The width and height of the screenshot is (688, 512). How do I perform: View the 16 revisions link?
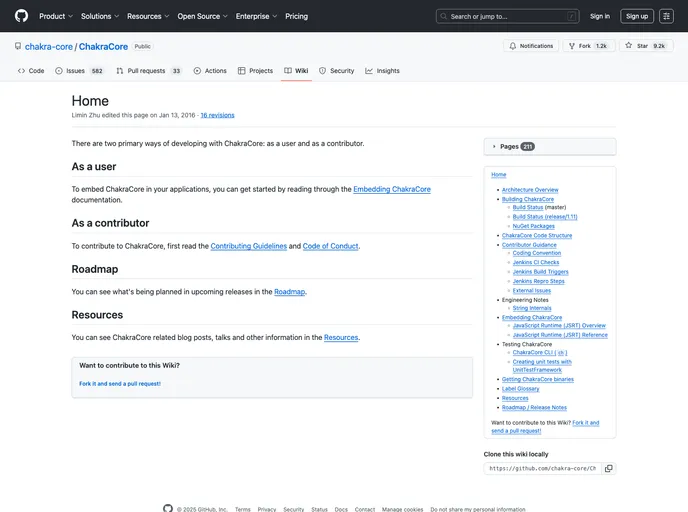pos(218,115)
